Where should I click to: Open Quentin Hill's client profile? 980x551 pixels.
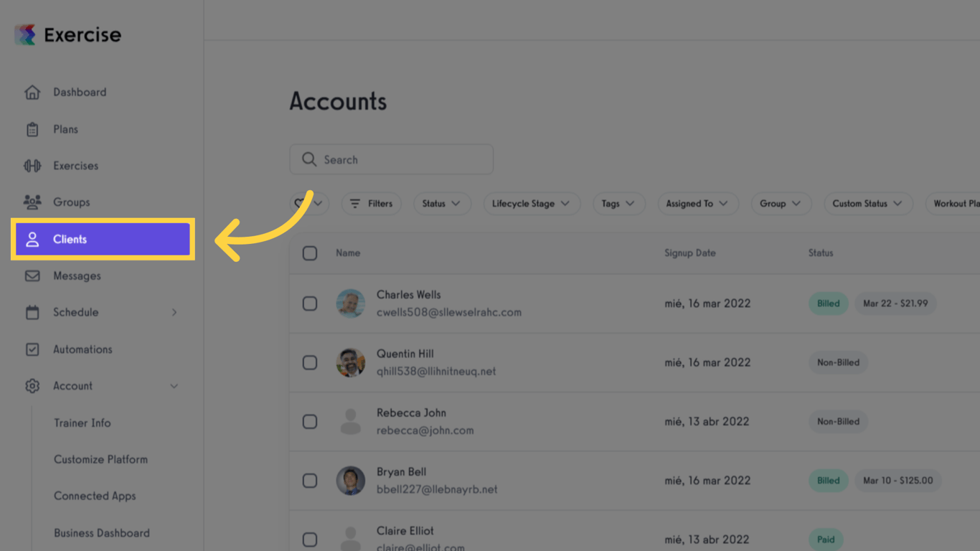[405, 354]
